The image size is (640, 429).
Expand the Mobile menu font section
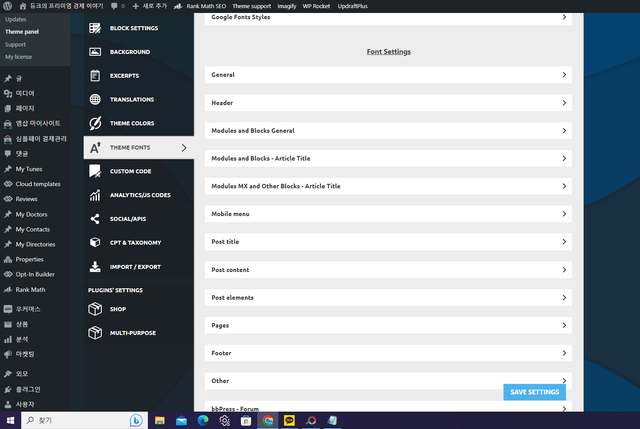(x=388, y=214)
